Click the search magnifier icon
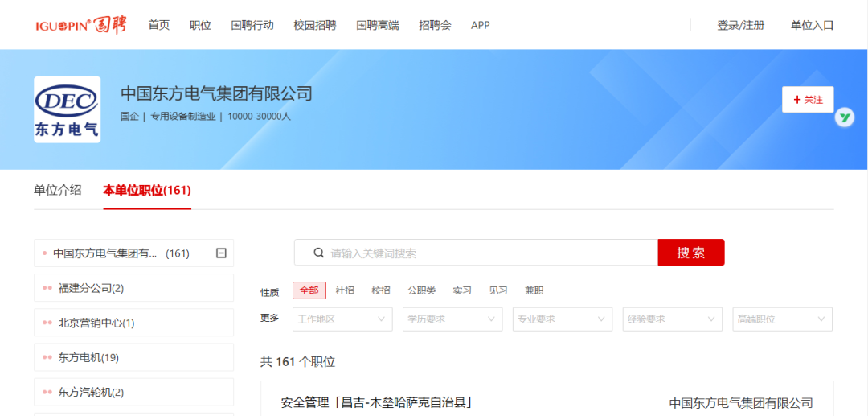The width and height of the screenshot is (868, 416). coord(318,253)
